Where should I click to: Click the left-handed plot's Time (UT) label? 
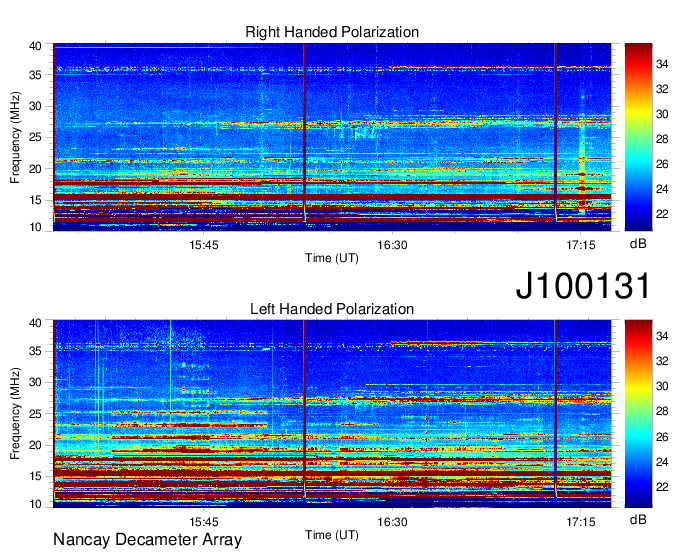(332, 535)
